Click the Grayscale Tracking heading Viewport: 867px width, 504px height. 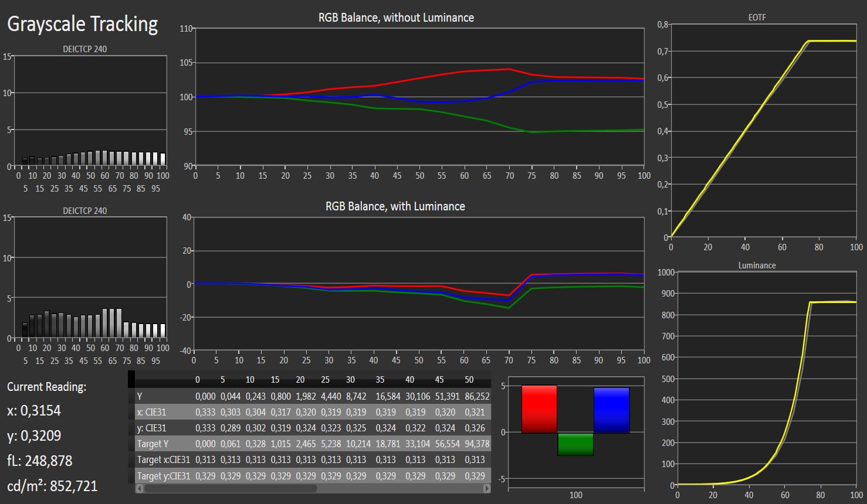point(82,24)
